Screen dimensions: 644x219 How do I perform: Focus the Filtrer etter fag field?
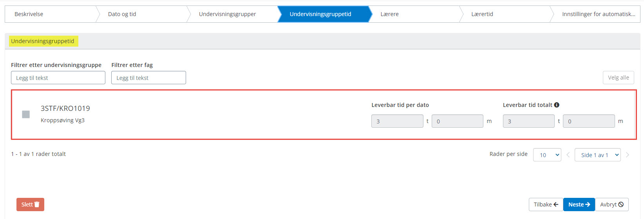(x=148, y=78)
